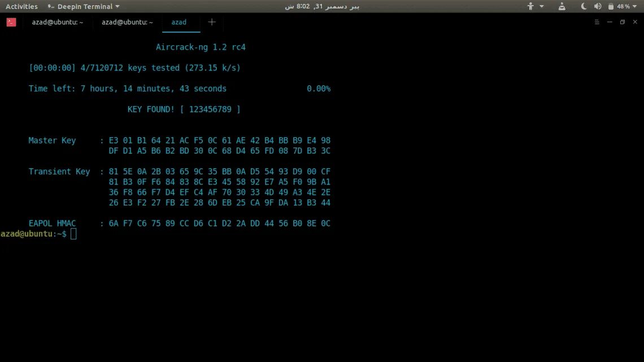Add a new terminal tab with plus
This screenshot has height=362, width=644.
211,22
